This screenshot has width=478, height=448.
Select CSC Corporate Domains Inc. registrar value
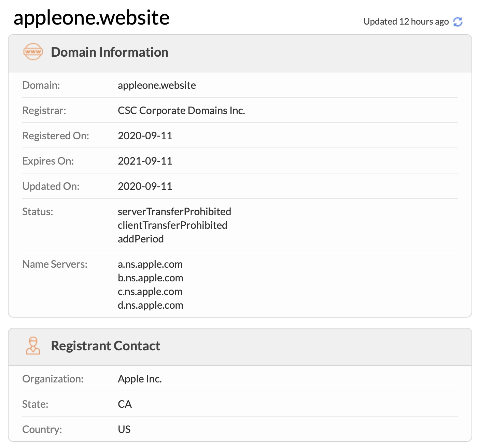pyautogui.click(x=181, y=110)
